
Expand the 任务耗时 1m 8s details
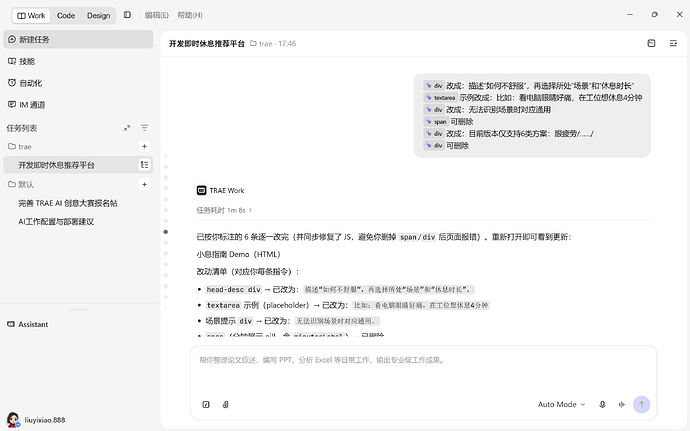coord(224,210)
